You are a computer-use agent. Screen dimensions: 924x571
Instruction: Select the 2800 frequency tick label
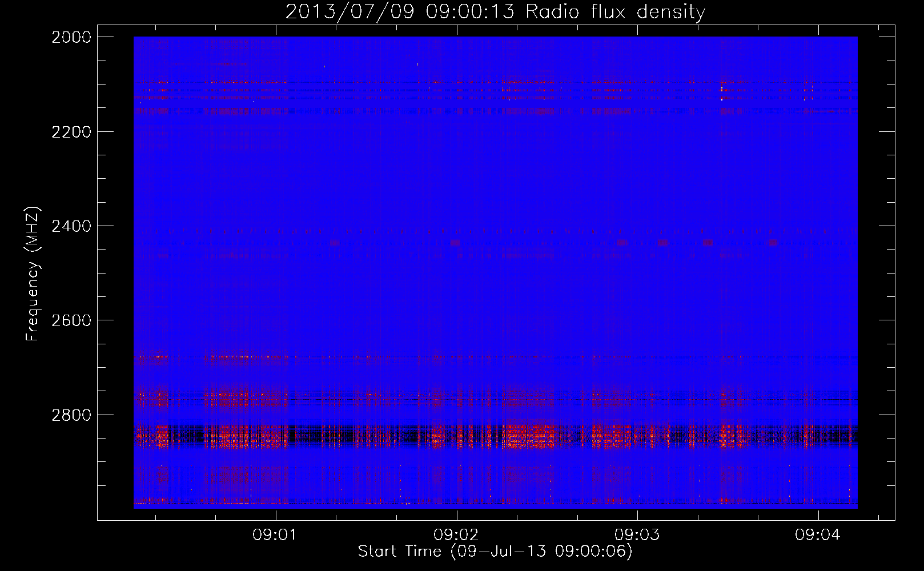click(x=71, y=415)
